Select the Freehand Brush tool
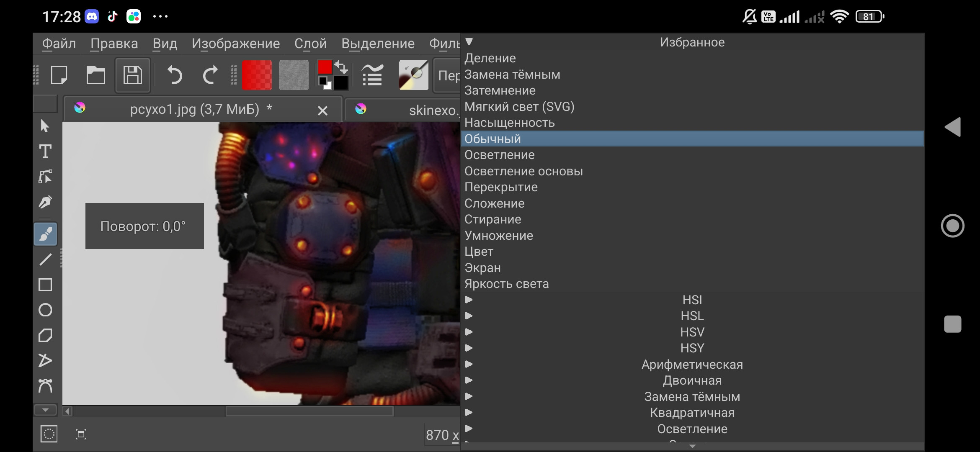The image size is (980, 452). tap(45, 234)
